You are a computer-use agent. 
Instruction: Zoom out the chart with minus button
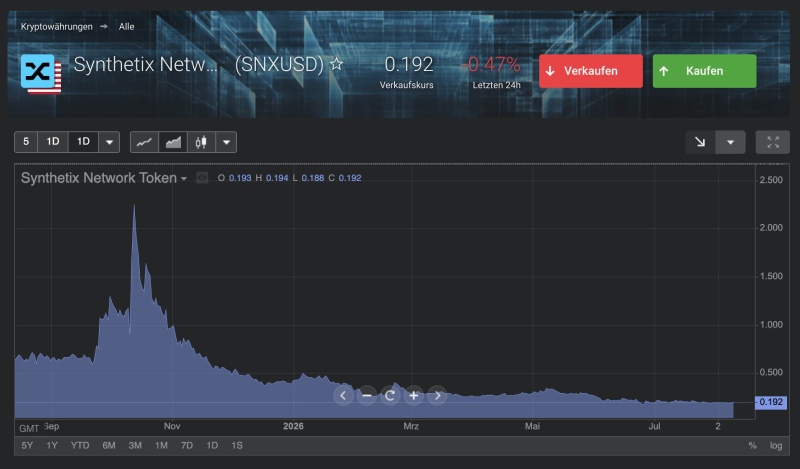(367, 396)
